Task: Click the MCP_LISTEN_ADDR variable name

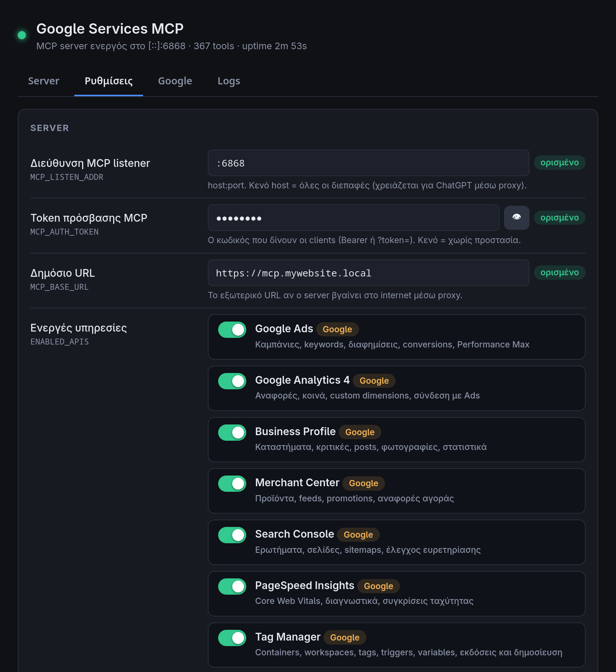Action: click(67, 177)
